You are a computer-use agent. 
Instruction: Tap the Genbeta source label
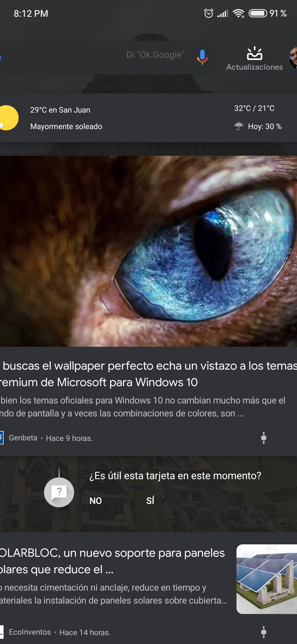click(23, 438)
